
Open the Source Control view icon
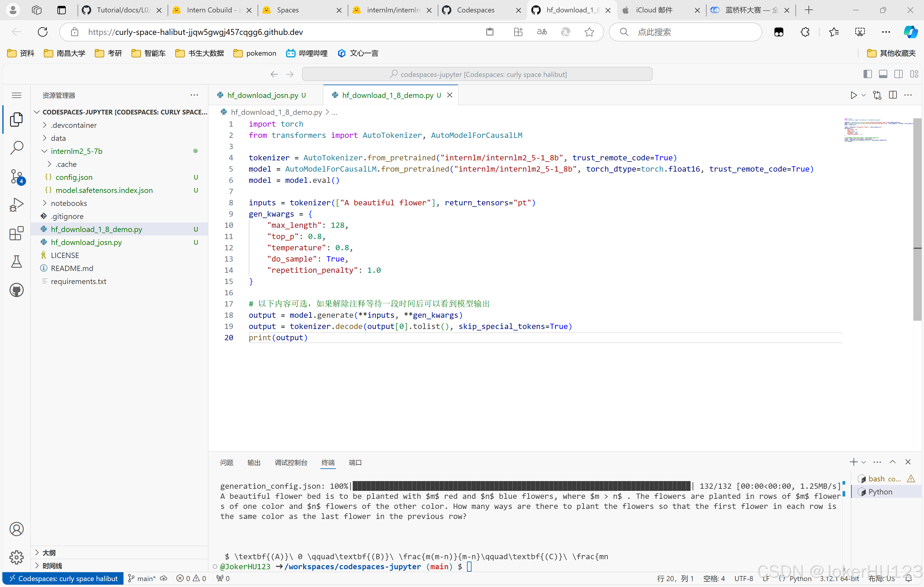pyautogui.click(x=17, y=176)
